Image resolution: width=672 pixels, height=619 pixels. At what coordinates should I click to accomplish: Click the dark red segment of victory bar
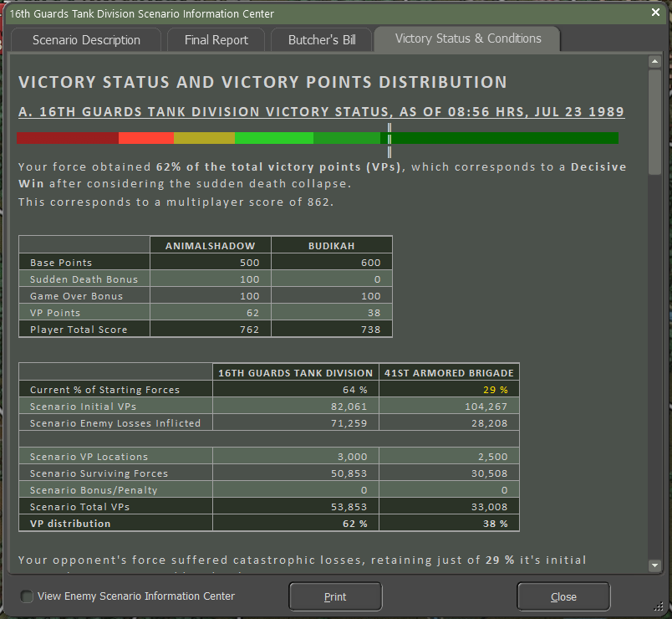(68, 138)
